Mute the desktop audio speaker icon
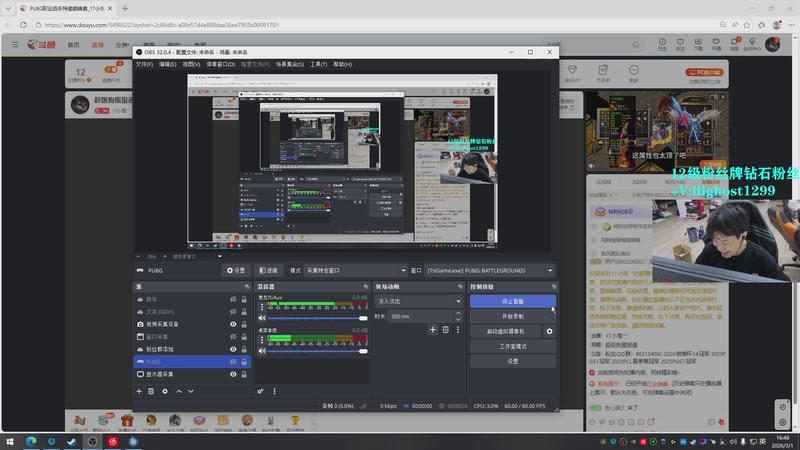 [x=262, y=351]
